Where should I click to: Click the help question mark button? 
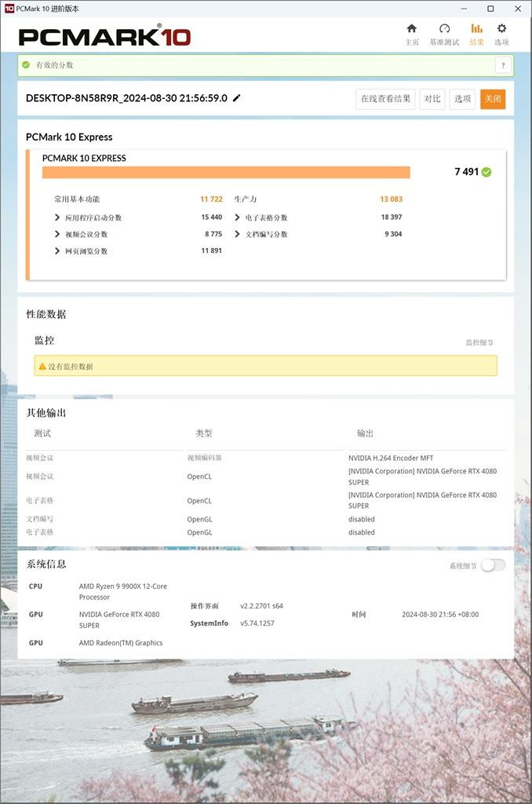pos(503,65)
